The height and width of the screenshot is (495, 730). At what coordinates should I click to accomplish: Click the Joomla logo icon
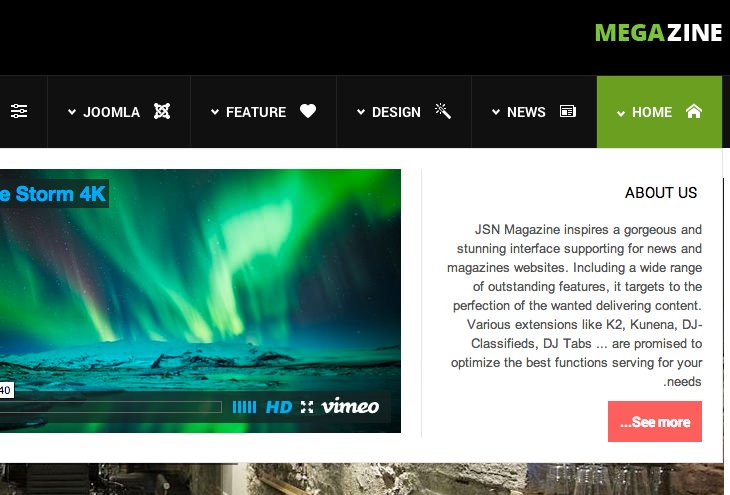[162, 111]
